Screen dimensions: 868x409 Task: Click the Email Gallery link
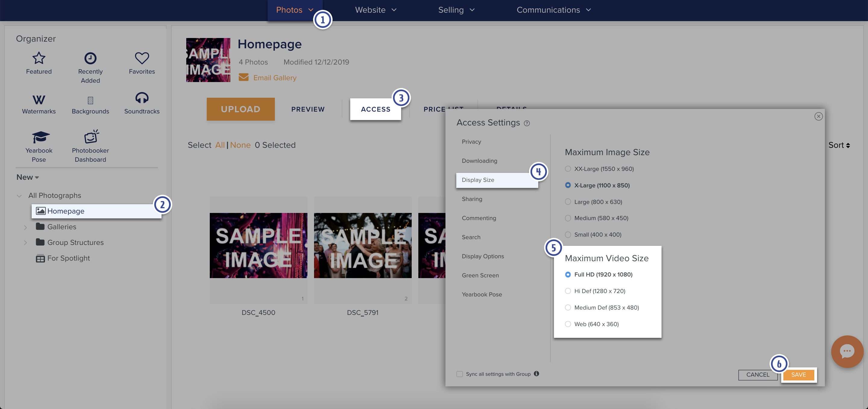click(275, 78)
